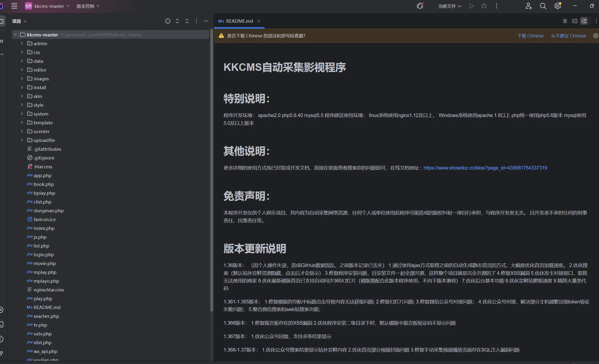Select the README.md editor tab
Image resolution: width=599 pixels, height=364 pixels.
pyautogui.click(x=239, y=21)
